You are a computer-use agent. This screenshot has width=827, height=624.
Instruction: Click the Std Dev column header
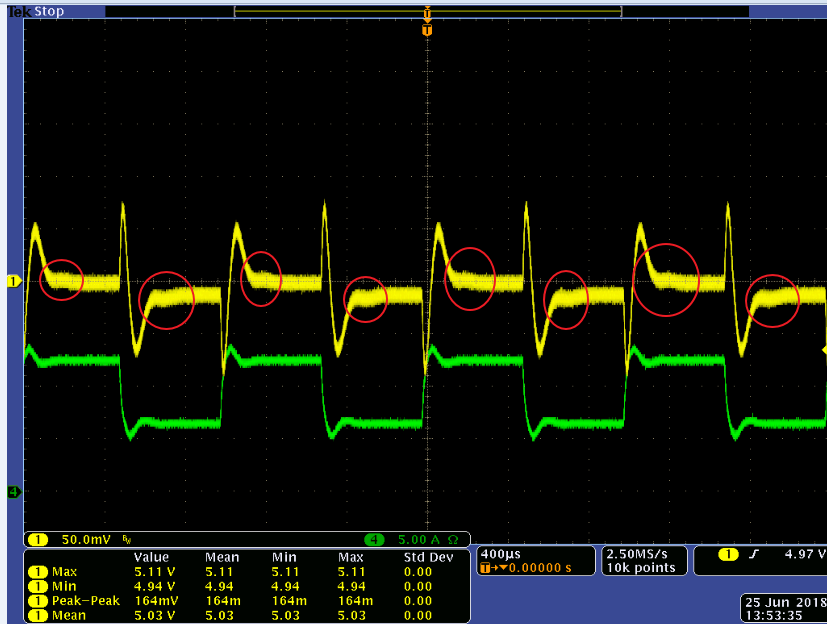coord(428,557)
